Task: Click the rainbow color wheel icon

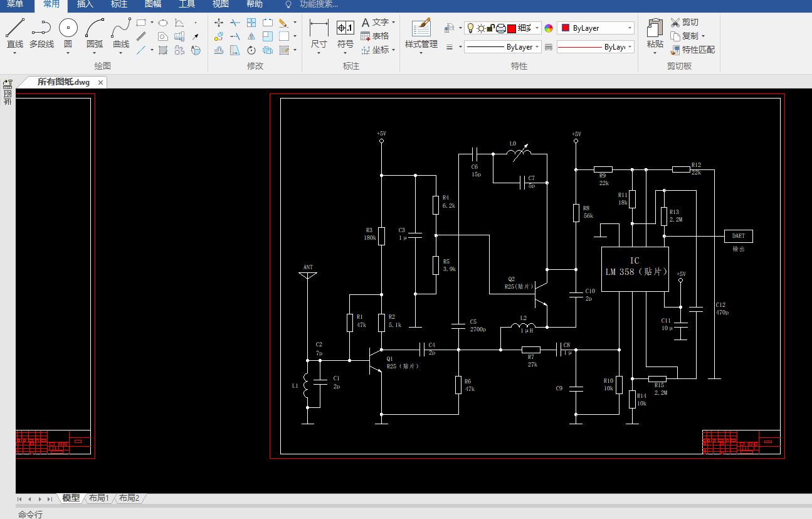Action: [x=549, y=28]
